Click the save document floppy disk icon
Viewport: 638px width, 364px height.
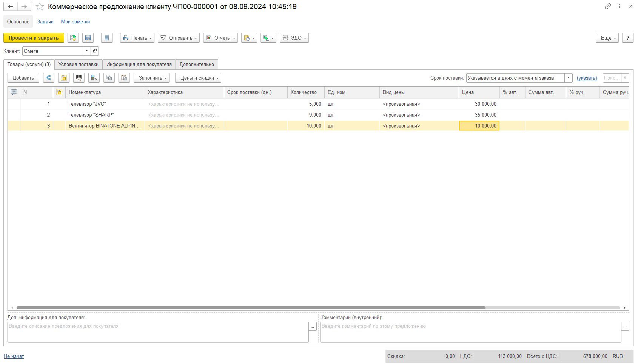pyautogui.click(x=88, y=38)
